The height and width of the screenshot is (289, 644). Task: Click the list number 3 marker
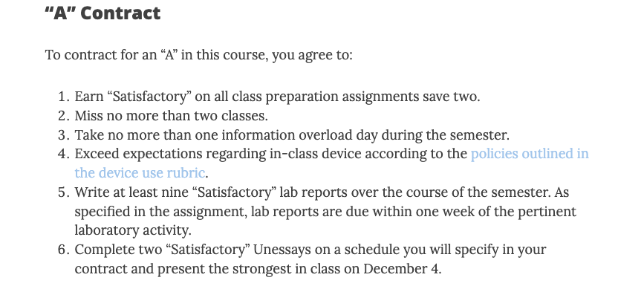(x=64, y=134)
